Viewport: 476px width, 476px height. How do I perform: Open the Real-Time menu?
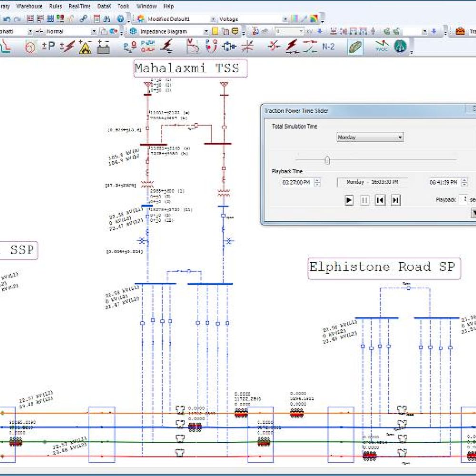click(x=79, y=6)
